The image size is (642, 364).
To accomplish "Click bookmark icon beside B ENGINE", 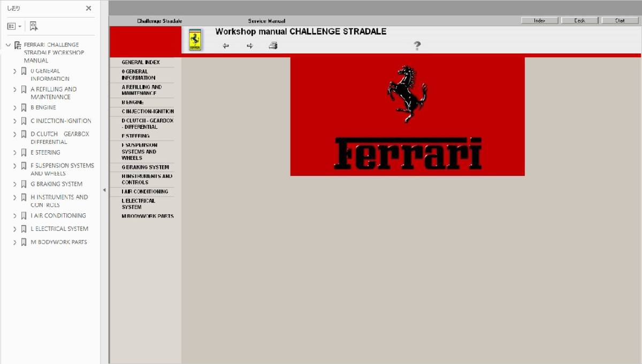I will 24,107.
